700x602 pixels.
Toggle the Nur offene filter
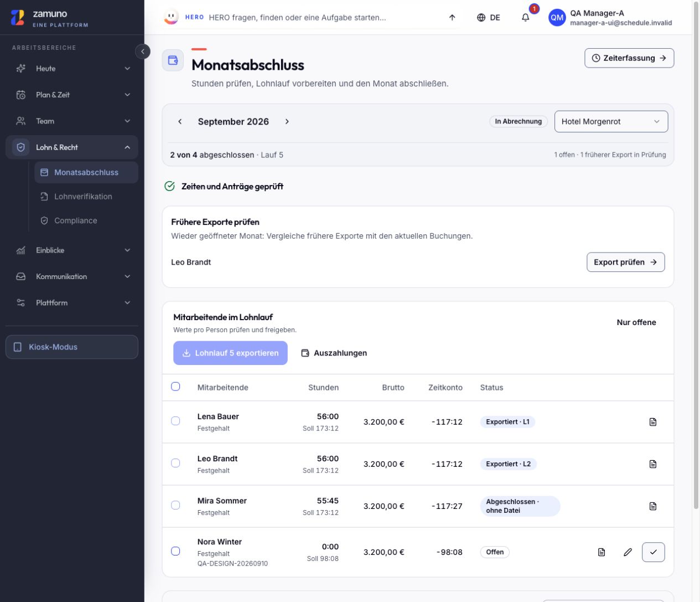point(636,322)
